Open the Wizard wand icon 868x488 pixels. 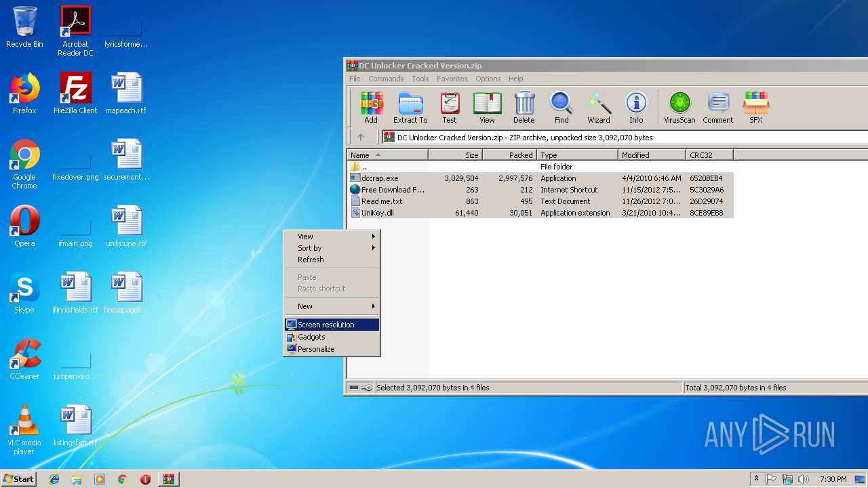(x=599, y=108)
